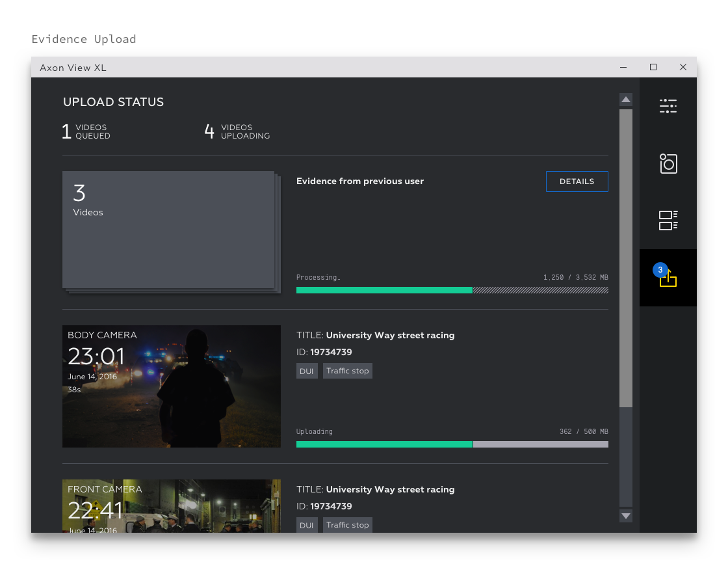Click the '1 Videos Queued' counter
The width and height of the screenshot is (728, 564).
pyautogui.click(x=86, y=131)
